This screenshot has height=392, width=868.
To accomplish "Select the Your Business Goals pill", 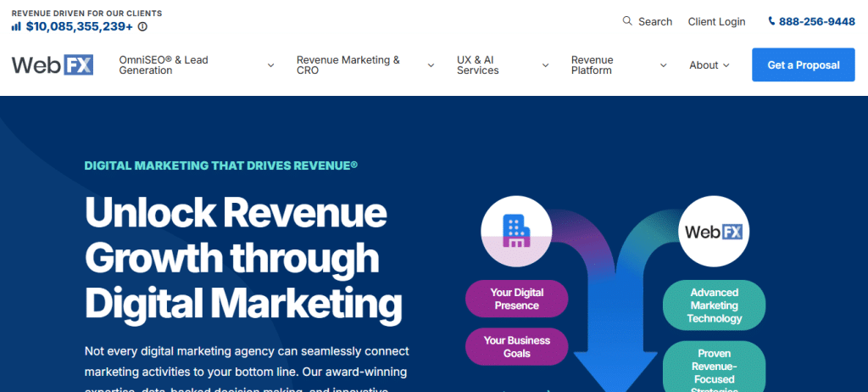I will coord(516,347).
